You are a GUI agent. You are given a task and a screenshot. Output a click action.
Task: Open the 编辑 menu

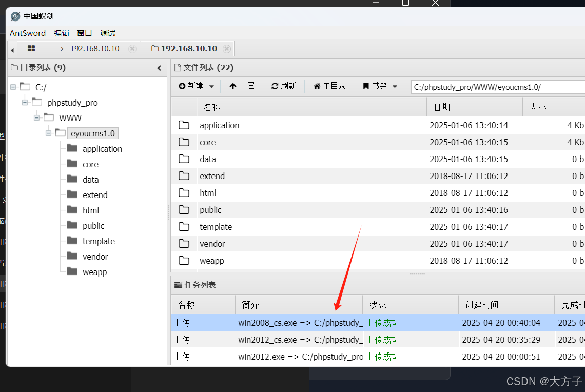[62, 33]
